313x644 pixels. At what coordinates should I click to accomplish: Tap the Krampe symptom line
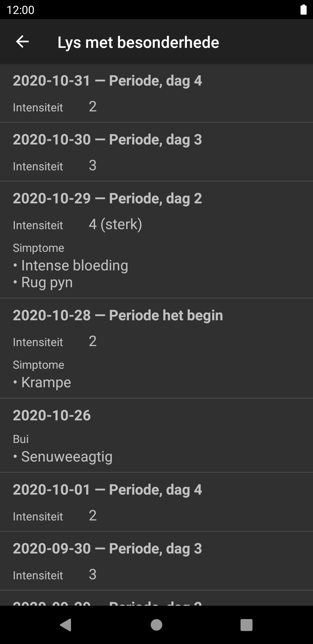coord(46,382)
